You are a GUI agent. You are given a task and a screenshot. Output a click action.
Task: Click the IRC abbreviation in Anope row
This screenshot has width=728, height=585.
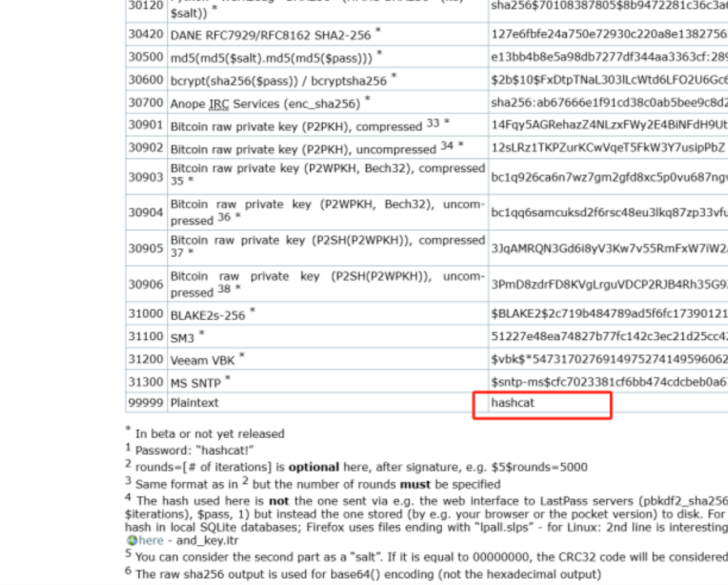[x=219, y=104]
